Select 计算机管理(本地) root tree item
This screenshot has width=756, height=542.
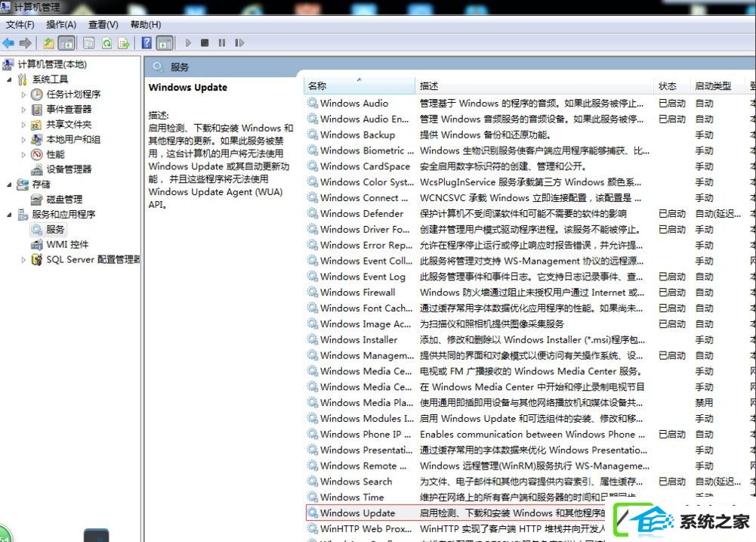pos(52,64)
